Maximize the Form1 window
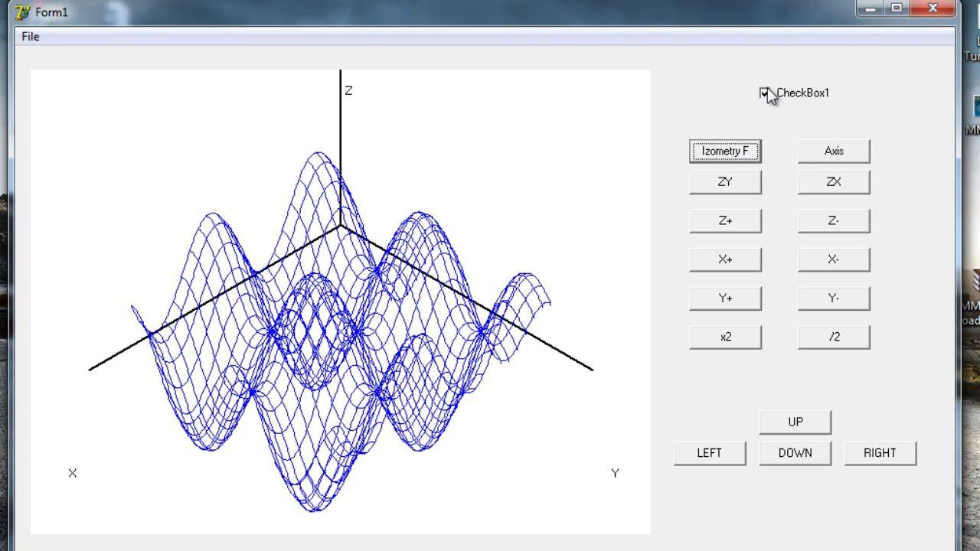This screenshot has height=551, width=980. (896, 8)
